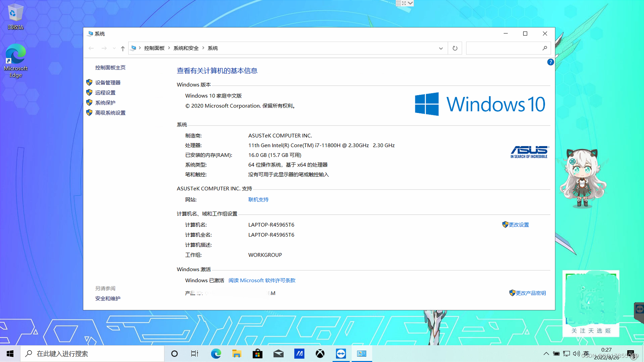
Task: Click the taskbar search box
Action: pyautogui.click(x=92, y=353)
